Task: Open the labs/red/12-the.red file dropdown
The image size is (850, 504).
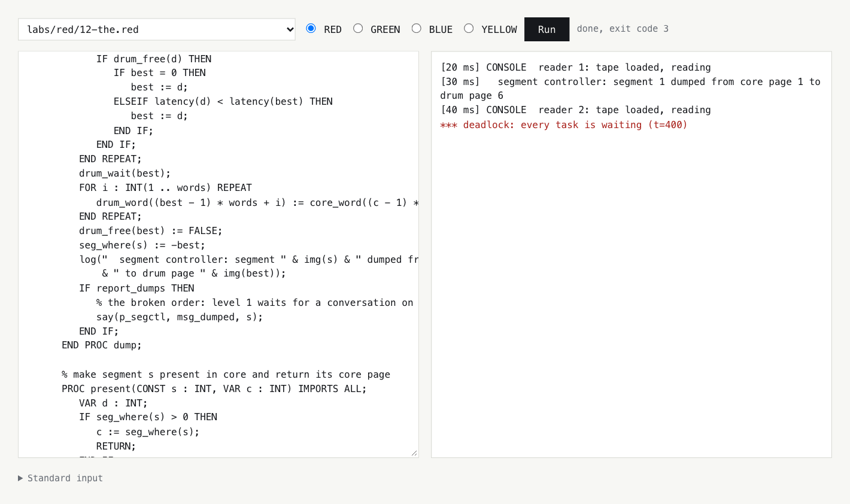Action: [x=157, y=29]
